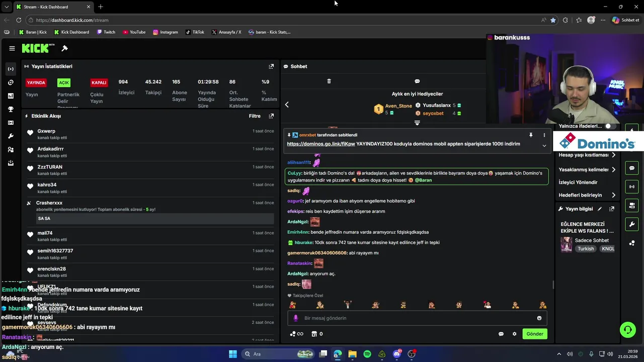Click the Aven_Stone top gifter name
The height and width of the screenshot is (362, 644).
coord(398,106)
